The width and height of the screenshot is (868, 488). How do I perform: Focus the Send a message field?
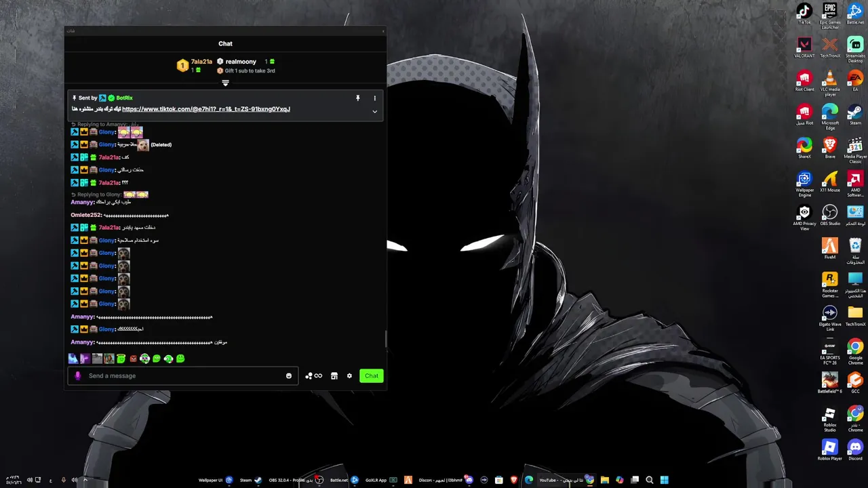click(x=183, y=375)
